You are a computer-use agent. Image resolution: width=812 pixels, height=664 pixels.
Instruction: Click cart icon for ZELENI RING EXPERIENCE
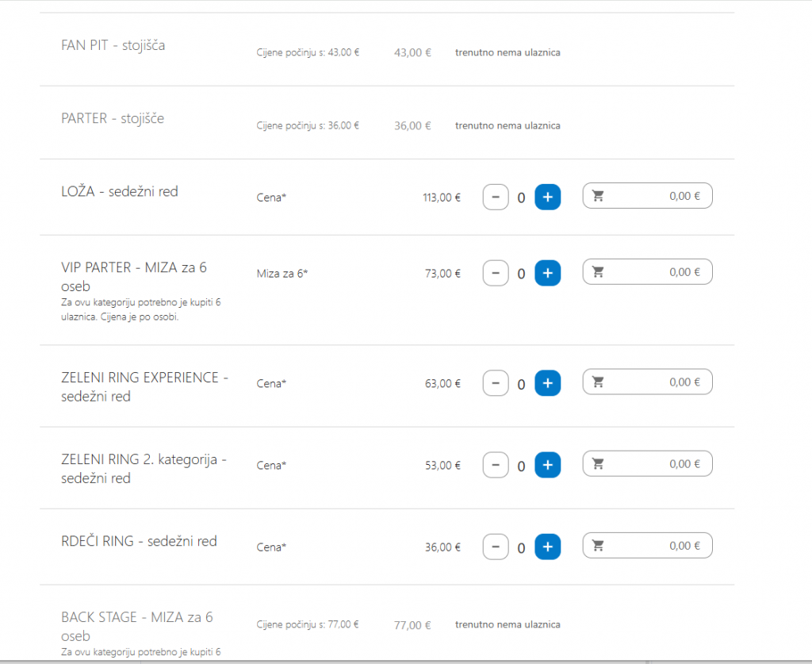599,382
